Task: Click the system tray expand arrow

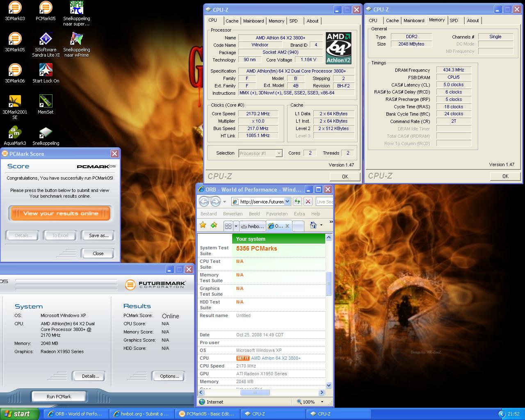Action: (x=501, y=414)
